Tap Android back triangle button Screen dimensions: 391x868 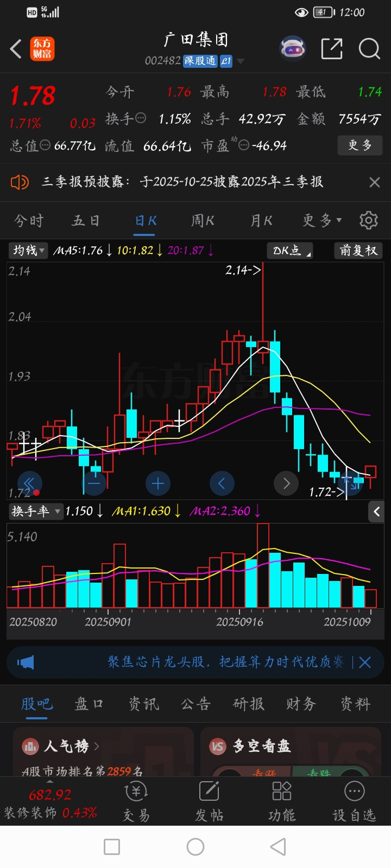click(278, 847)
